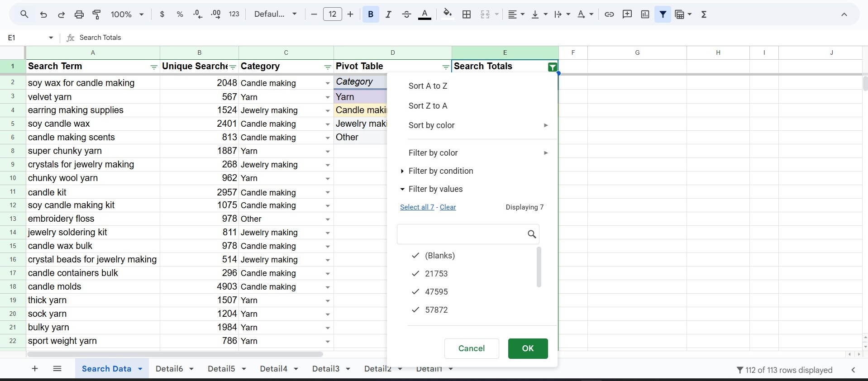Open the zoom level dropdown

[x=127, y=14]
